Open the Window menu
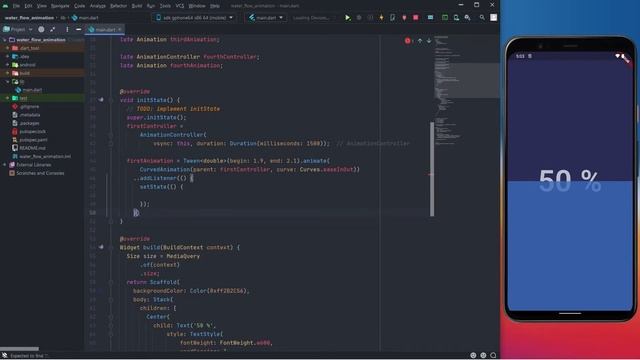This screenshot has width=640, height=360. point(197,6)
